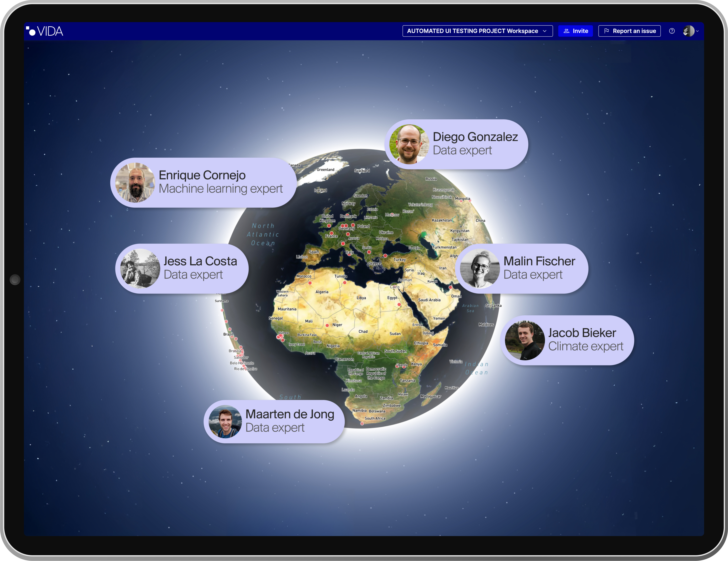728x561 pixels.
Task: Expand the account menu chevron beside avatar
Action: point(697,31)
